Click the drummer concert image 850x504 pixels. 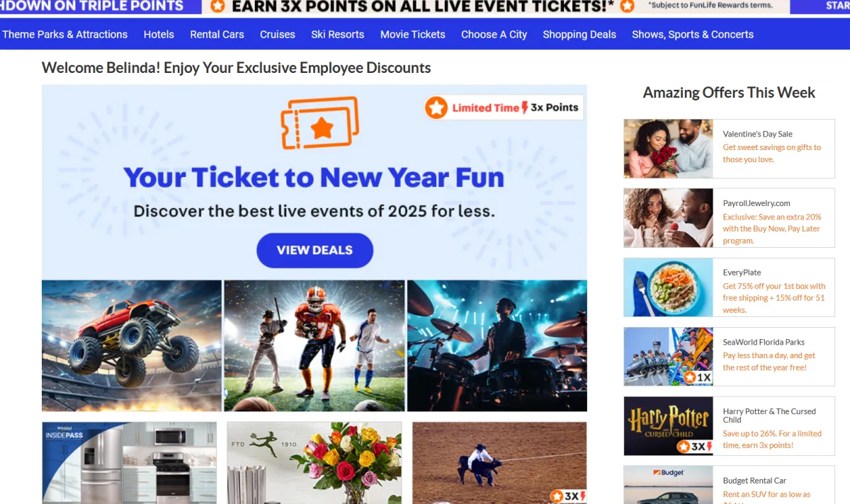(x=497, y=345)
